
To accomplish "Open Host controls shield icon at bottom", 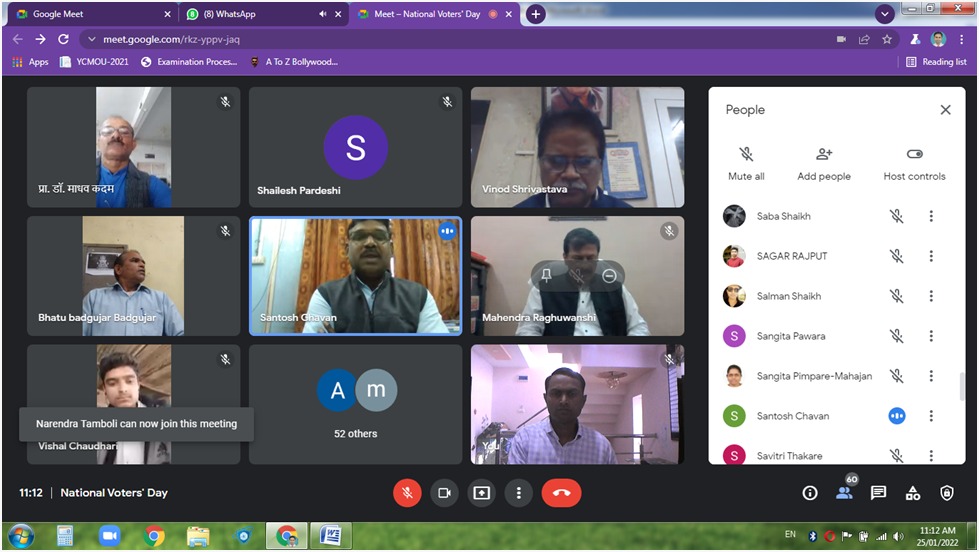I will 946,493.
